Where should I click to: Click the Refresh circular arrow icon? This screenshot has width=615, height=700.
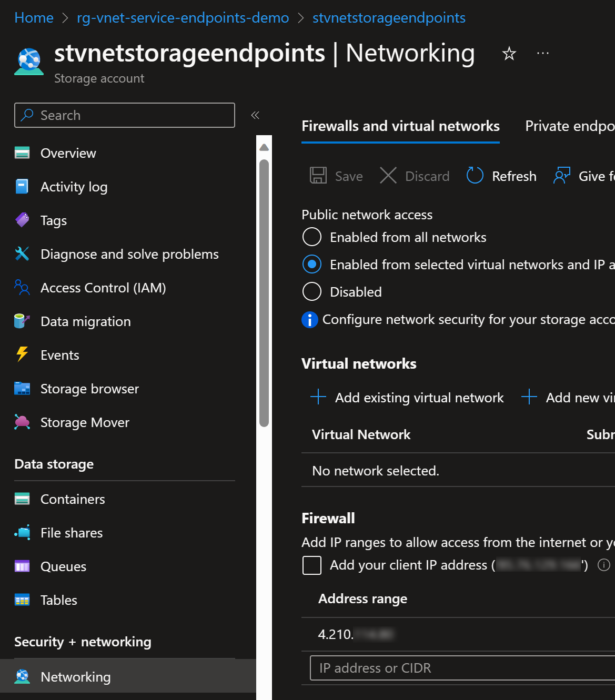pyautogui.click(x=475, y=176)
